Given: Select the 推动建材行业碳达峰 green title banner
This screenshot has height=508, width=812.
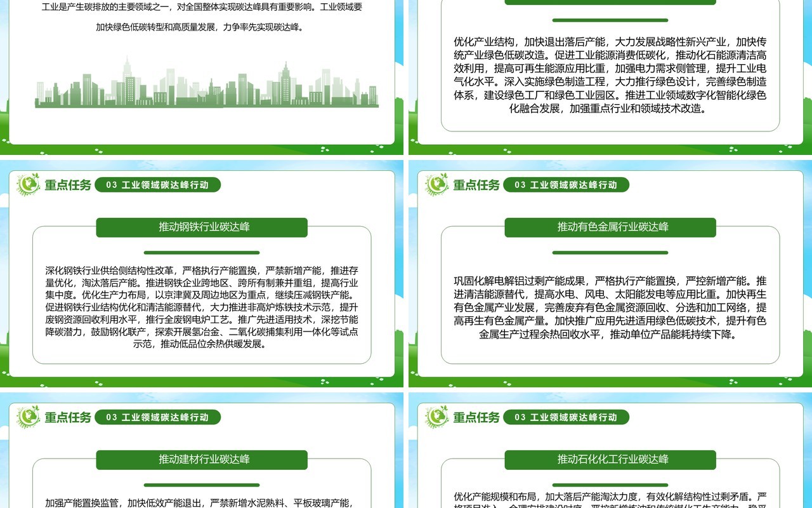Looking at the screenshot, I should [x=202, y=460].
